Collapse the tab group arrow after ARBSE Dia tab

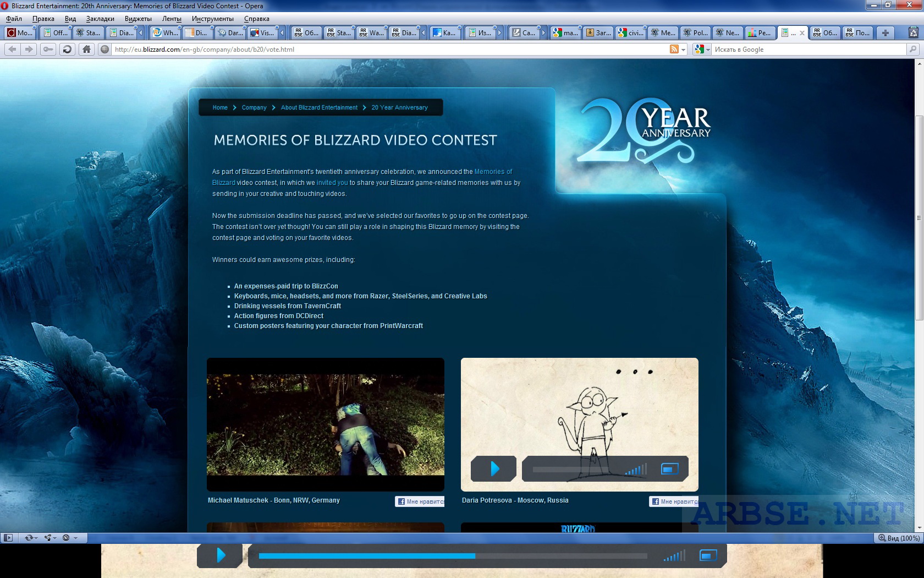(x=424, y=33)
